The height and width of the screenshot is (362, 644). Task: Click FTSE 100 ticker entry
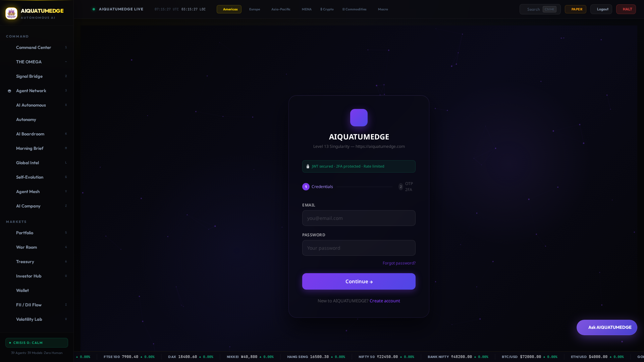(x=129, y=357)
